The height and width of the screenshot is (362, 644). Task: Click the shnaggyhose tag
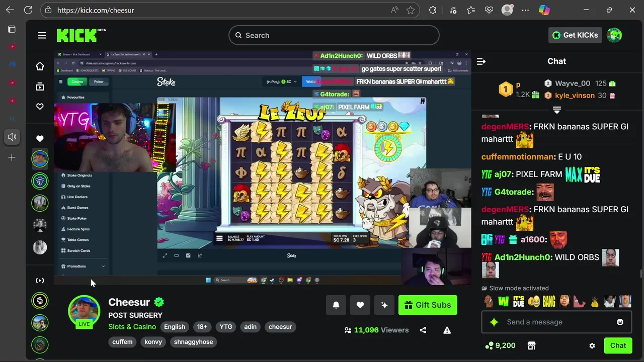(x=194, y=342)
